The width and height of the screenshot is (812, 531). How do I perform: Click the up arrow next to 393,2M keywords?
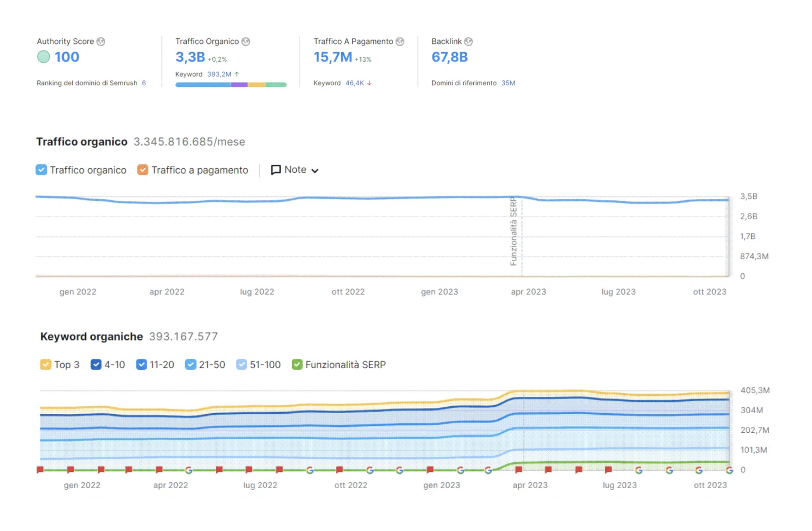point(237,74)
